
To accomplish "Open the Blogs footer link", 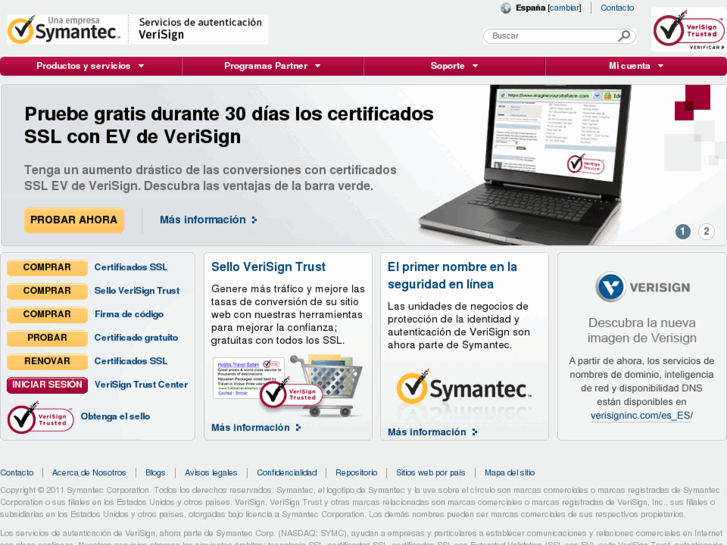I will tap(155, 473).
